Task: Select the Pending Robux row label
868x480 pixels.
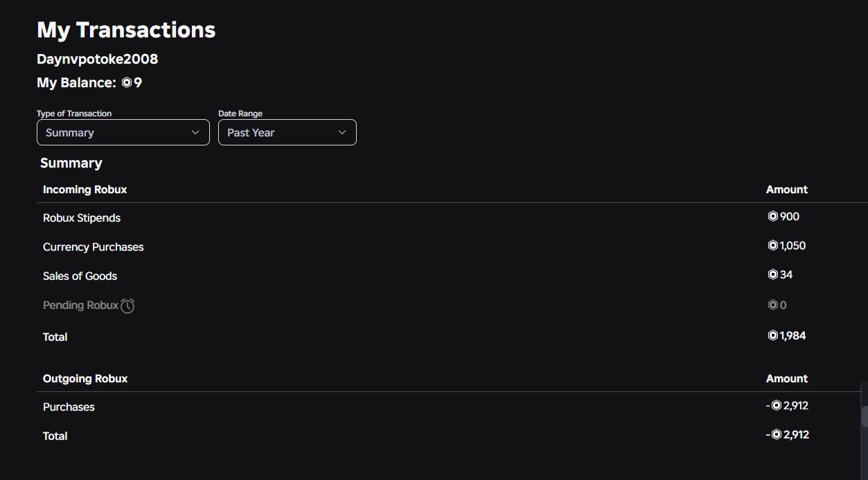Action: 80,305
